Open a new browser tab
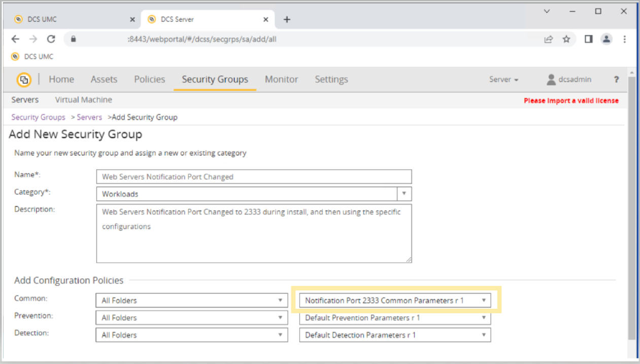640x364 pixels. pyautogui.click(x=287, y=19)
